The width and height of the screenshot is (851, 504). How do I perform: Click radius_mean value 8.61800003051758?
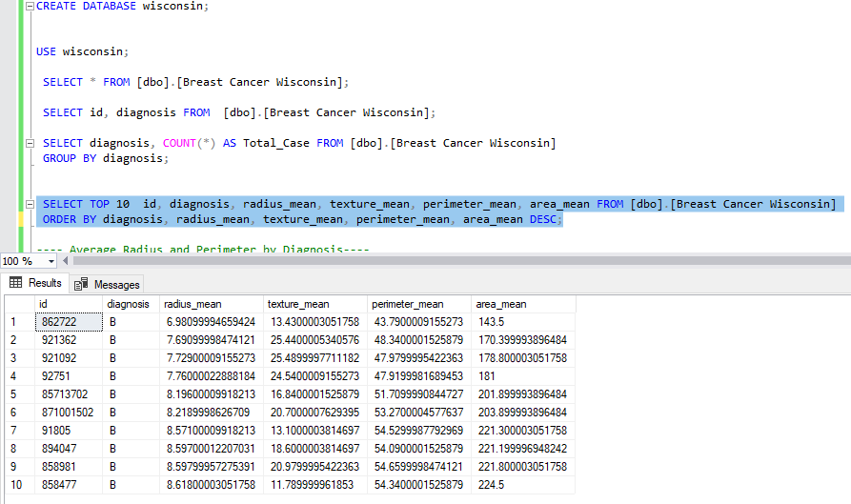click(x=212, y=485)
